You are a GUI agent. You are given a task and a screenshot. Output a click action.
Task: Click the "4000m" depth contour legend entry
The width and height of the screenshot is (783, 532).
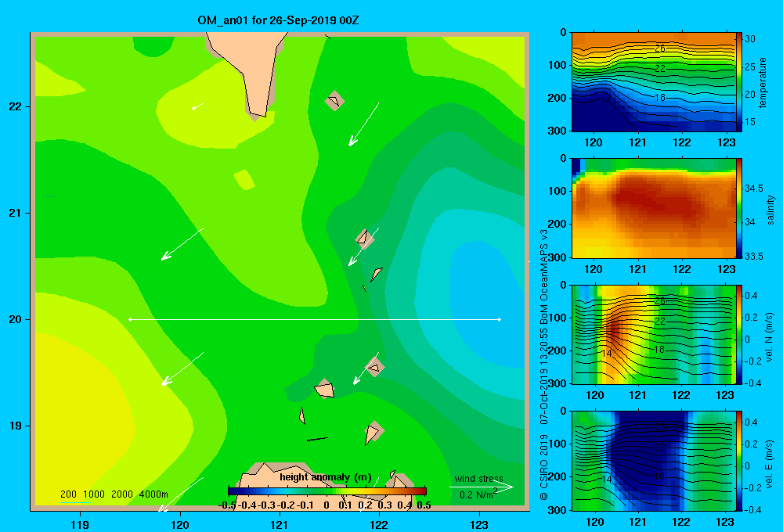[153, 494]
